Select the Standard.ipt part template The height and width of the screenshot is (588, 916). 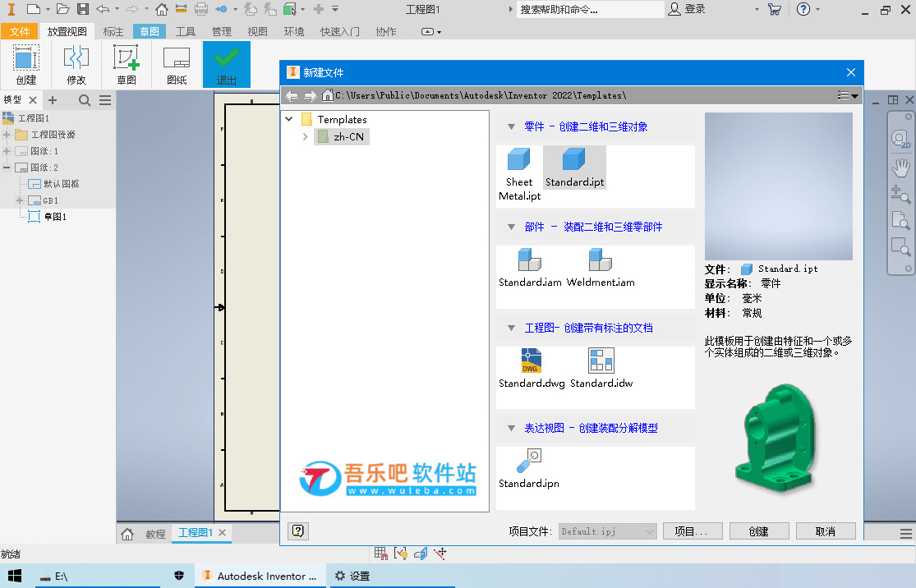574,168
